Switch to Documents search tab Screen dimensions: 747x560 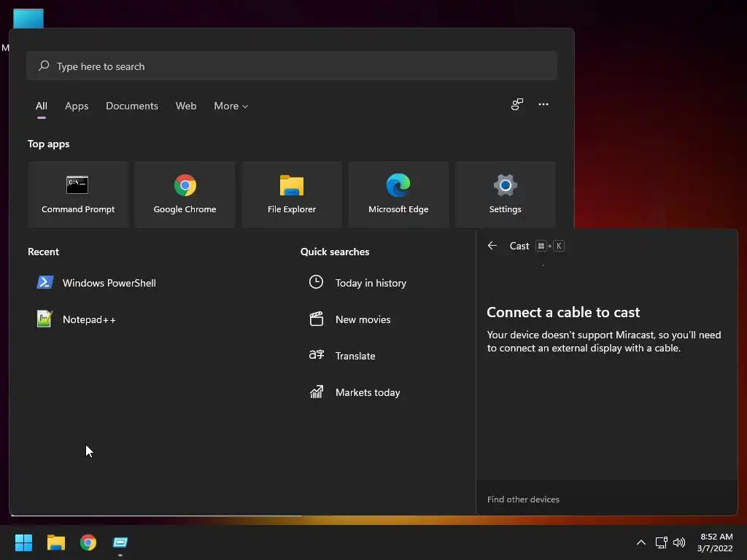point(132,106)
